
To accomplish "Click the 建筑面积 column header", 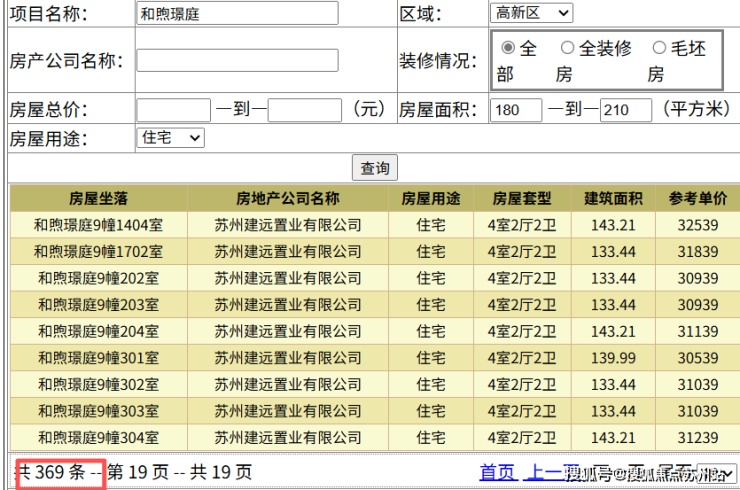I will click(613, 198).
